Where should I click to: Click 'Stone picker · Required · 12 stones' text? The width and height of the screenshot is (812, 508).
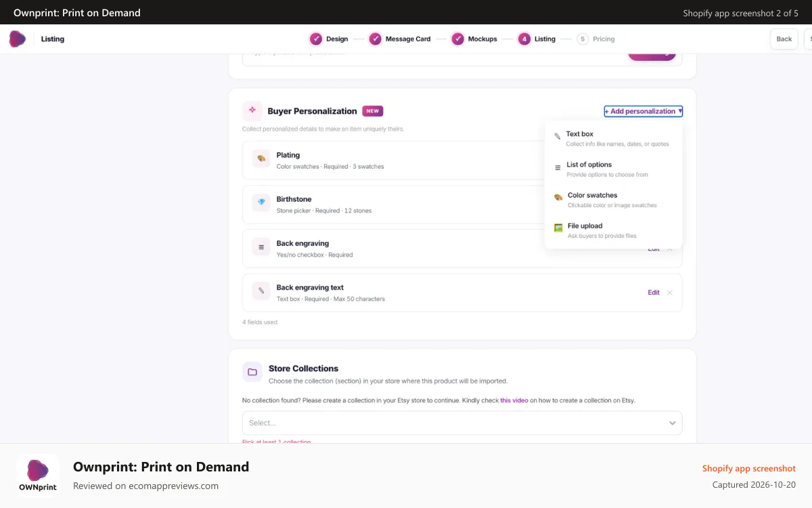point(324,211)
